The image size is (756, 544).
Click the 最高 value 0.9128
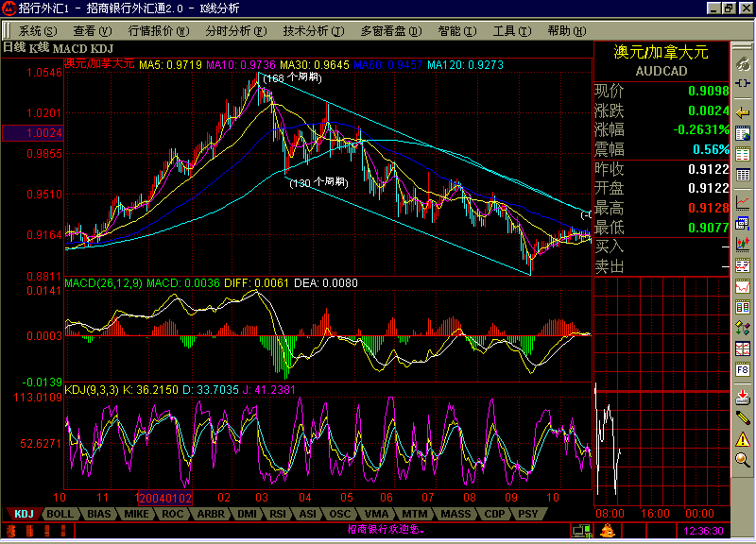click(708, 208)
